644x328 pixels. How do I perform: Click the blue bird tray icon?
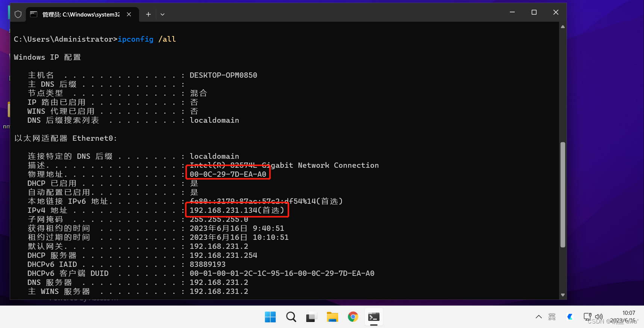click(x=570, y=317)
